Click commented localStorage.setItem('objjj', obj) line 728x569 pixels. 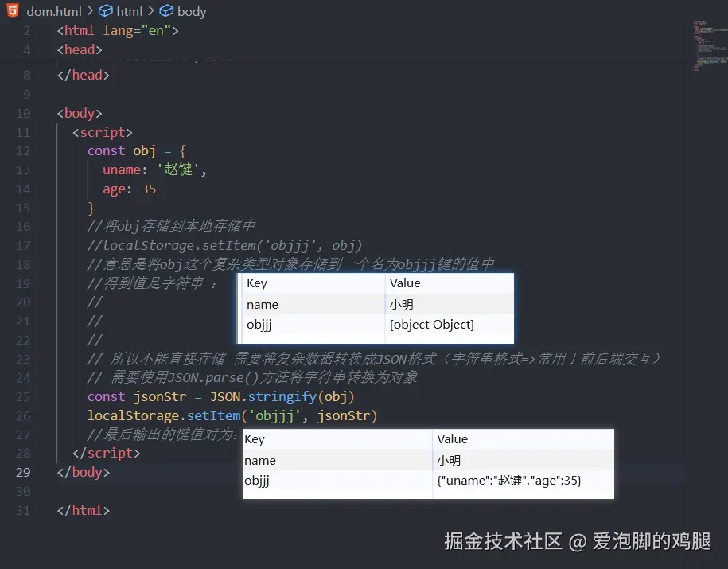pos(224,245)
